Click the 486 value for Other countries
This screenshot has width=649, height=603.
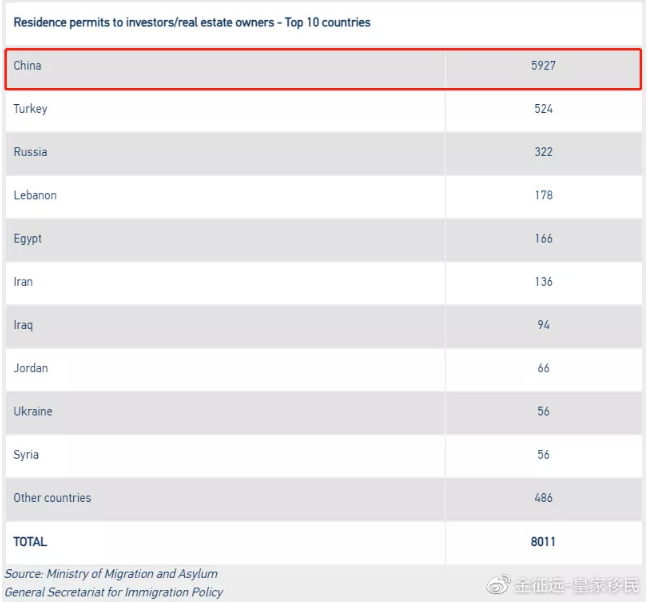(x=543, y=498)
